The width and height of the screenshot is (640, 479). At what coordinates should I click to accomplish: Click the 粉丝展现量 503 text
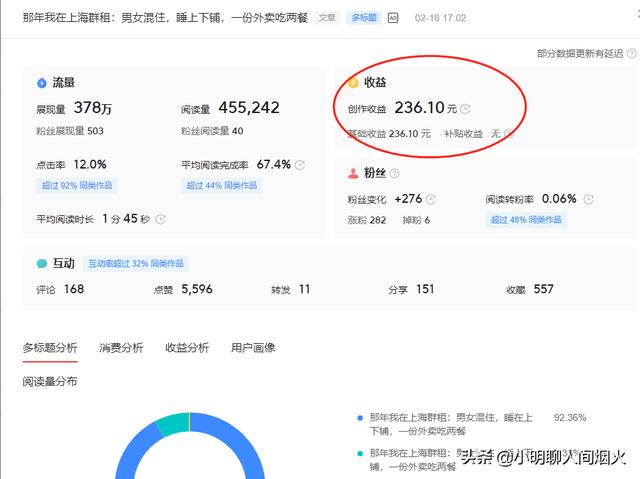pos(70,131)
